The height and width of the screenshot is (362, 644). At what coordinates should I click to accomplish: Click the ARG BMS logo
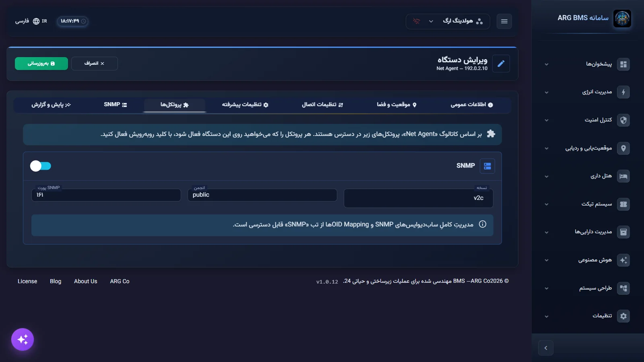tap(622, 19)
